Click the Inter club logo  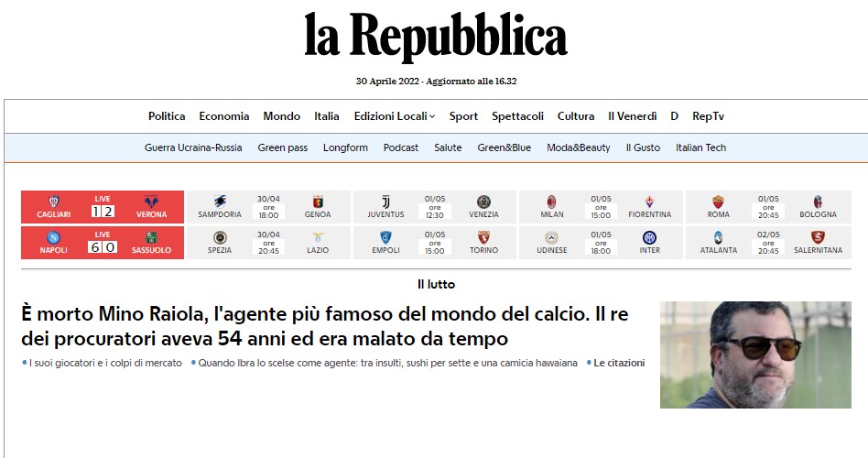click(650, 237)
